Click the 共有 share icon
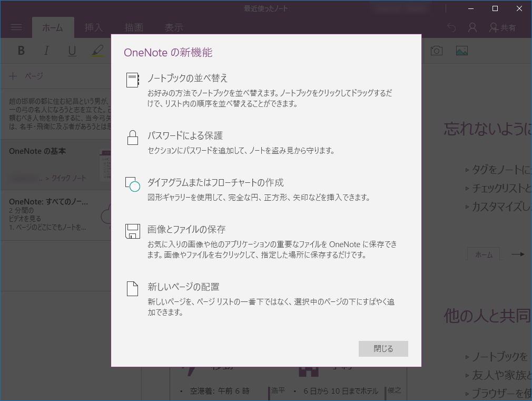 [x=503, y=27]
